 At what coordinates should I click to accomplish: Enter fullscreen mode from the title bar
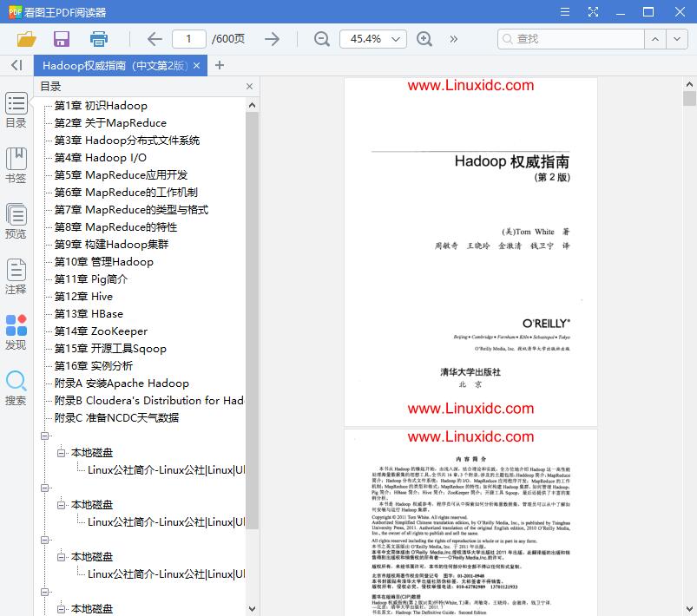[x=594, y=11]
